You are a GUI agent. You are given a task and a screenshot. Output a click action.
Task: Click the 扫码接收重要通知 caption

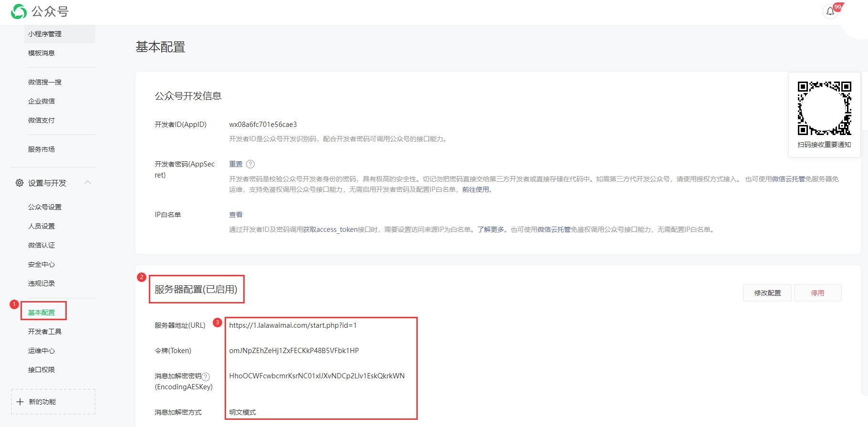click(x=824, y=145)
